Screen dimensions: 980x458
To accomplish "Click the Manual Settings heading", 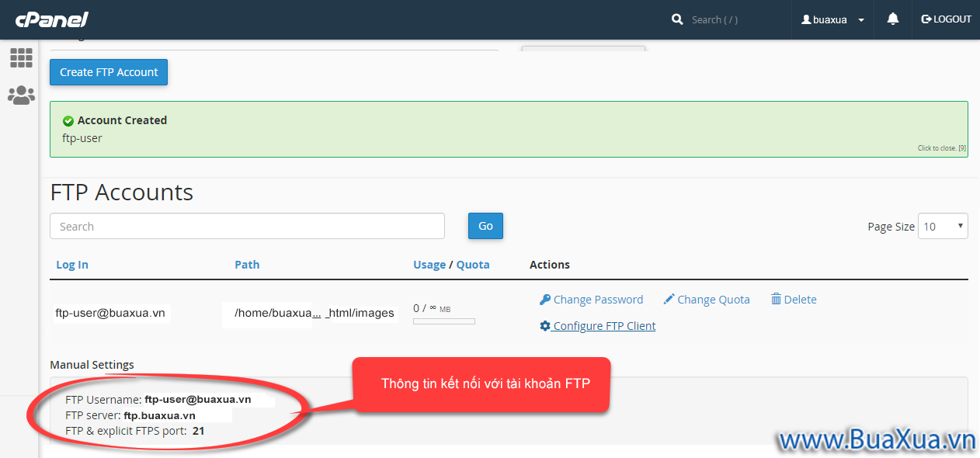I will point(92,365).
